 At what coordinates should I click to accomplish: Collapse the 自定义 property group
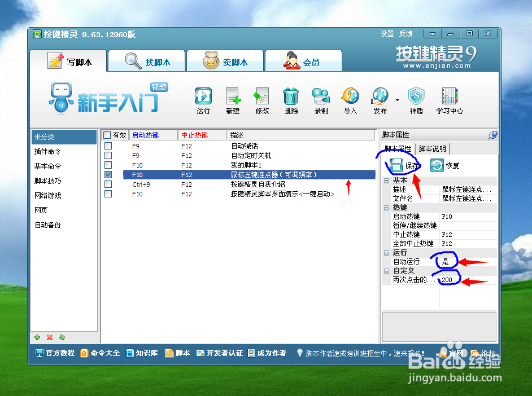click(386, 271)
